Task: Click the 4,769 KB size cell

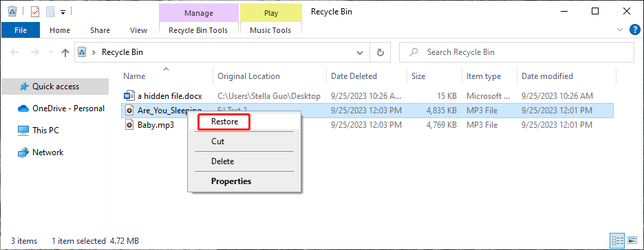Action: pos(441,125)
